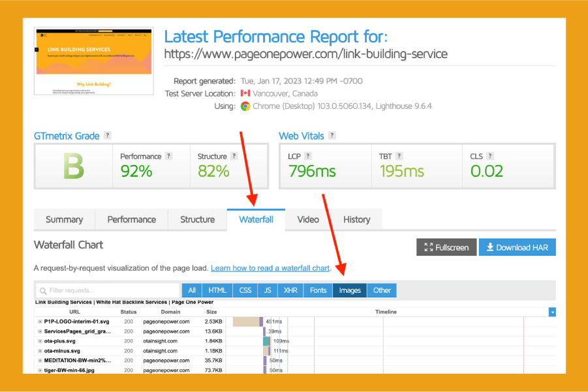Click the Structure score help icon
Viewport: 588px width, 392px height.
point(234,156)
